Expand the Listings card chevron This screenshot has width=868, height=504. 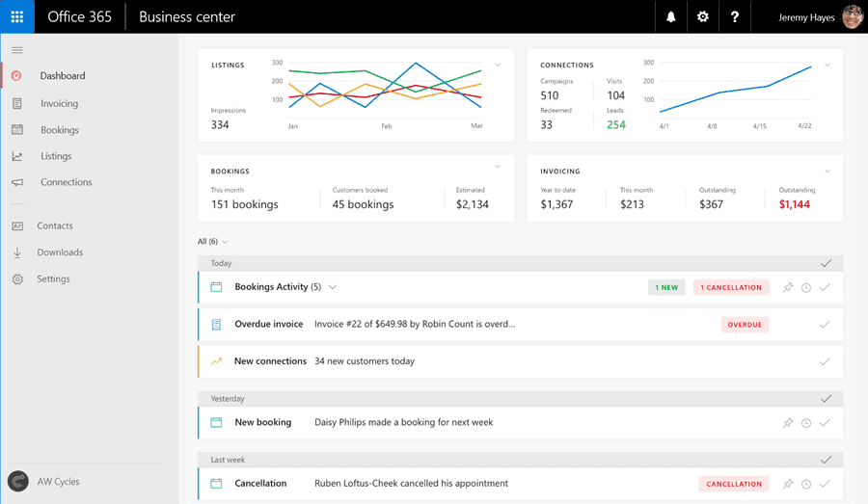click(499, 65)
